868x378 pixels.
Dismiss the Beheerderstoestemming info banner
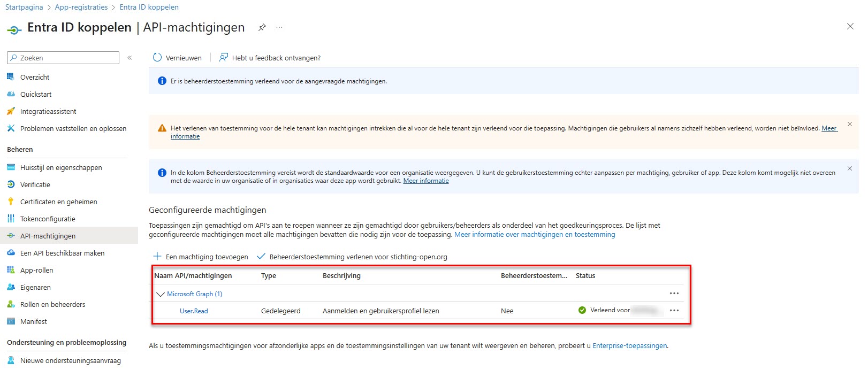click(849, 168)
